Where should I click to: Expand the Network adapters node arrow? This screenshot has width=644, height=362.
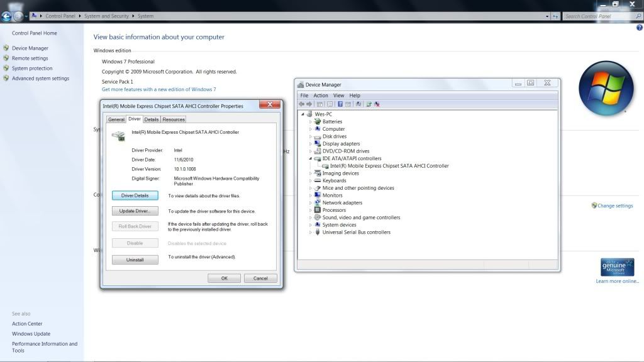(311, 203)
